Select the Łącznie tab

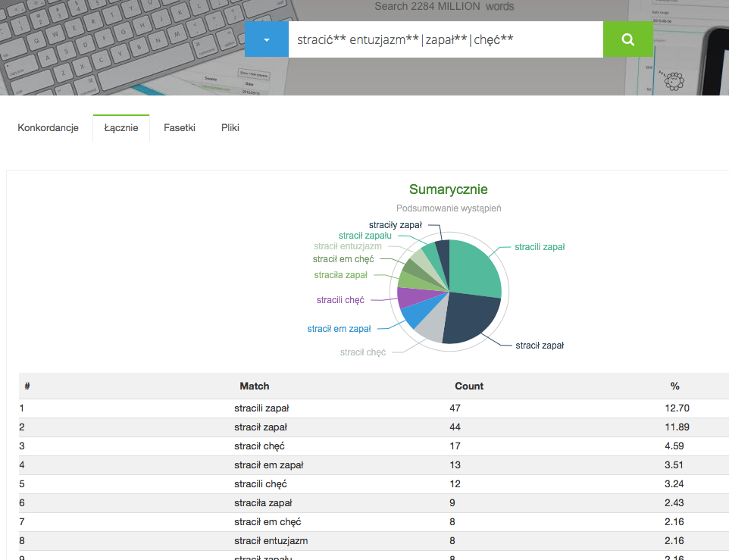click(x=120, y=128)
